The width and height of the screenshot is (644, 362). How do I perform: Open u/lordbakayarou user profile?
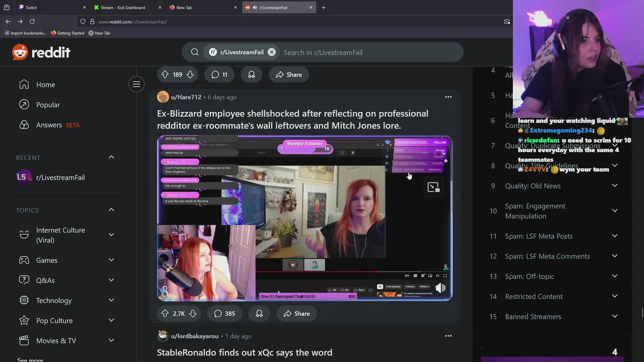(194, 336)
